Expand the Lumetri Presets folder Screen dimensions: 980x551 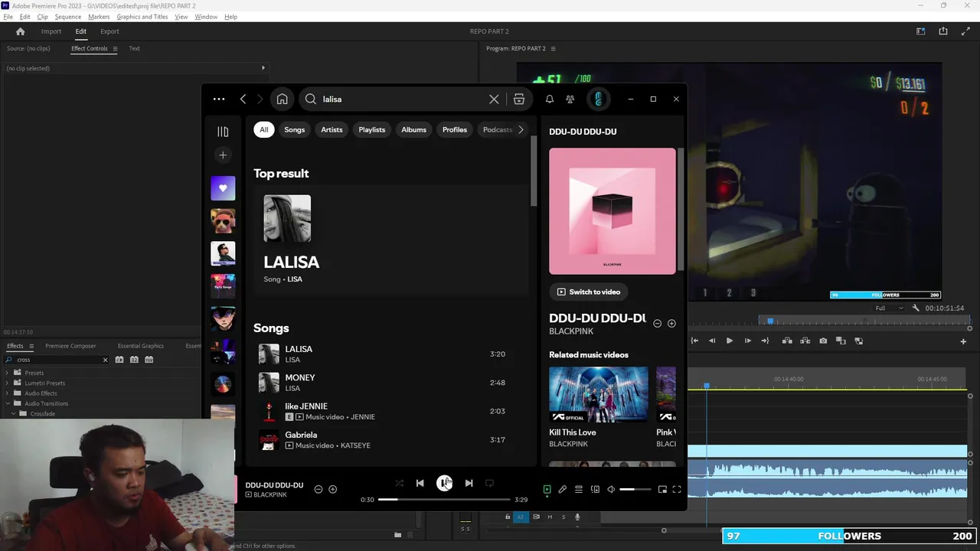(8, 383)
